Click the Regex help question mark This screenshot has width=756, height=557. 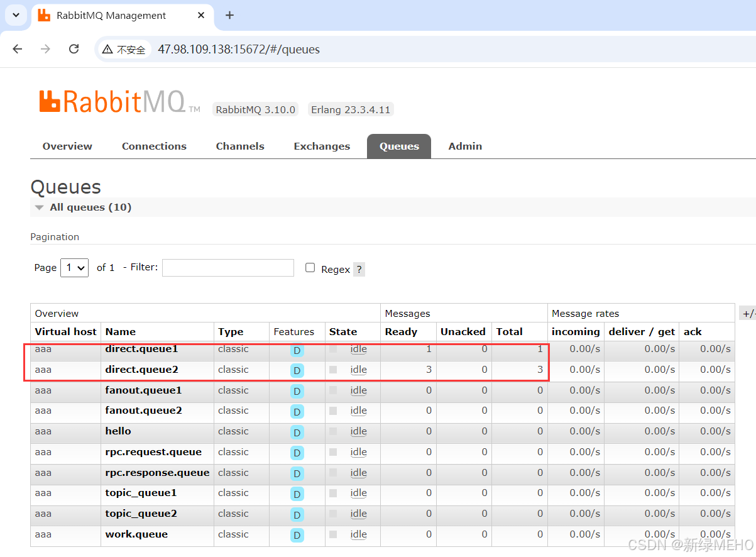(359, 269)
